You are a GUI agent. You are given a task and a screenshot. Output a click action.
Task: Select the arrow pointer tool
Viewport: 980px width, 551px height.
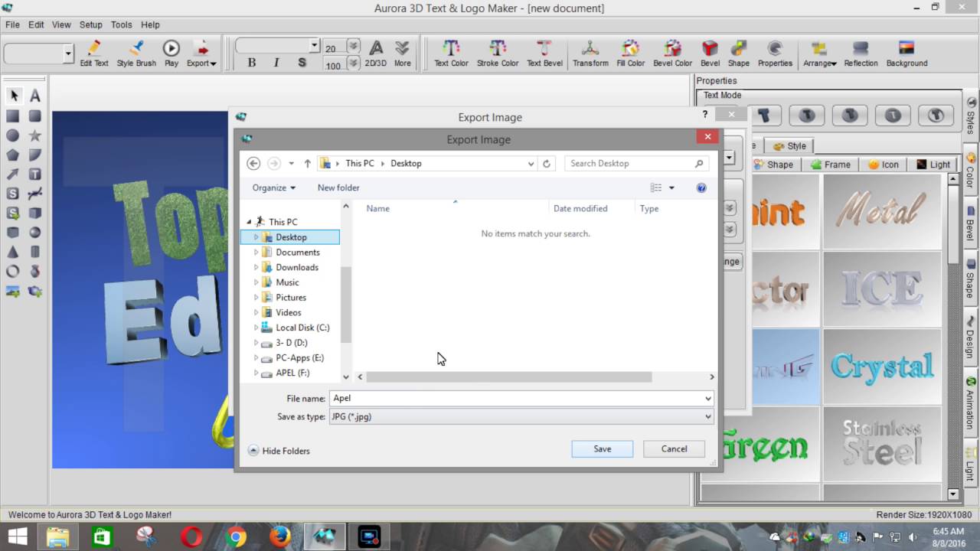click(14, 96)
